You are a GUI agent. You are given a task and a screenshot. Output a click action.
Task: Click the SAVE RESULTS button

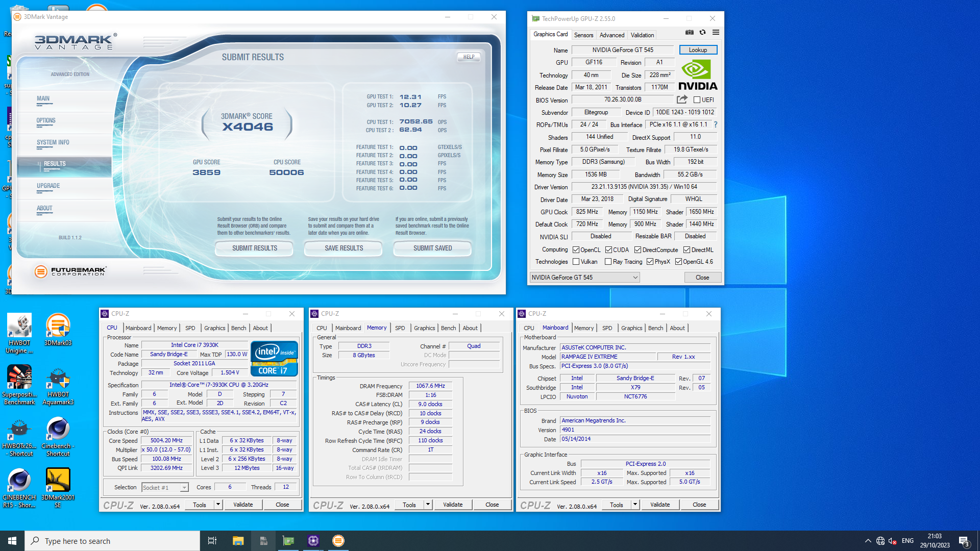point(344,248)
